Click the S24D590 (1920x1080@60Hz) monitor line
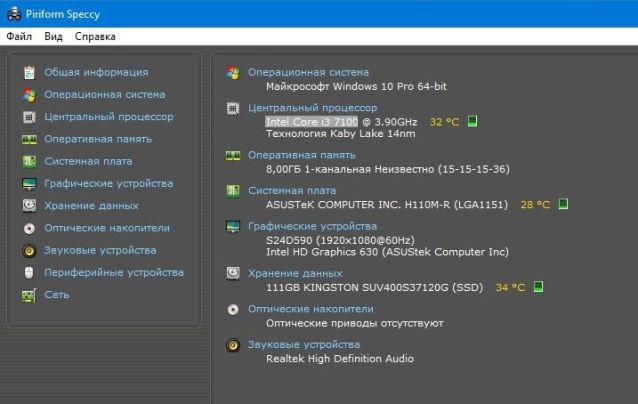Viewport: 638px width, 404px height. tap(341, 240)
